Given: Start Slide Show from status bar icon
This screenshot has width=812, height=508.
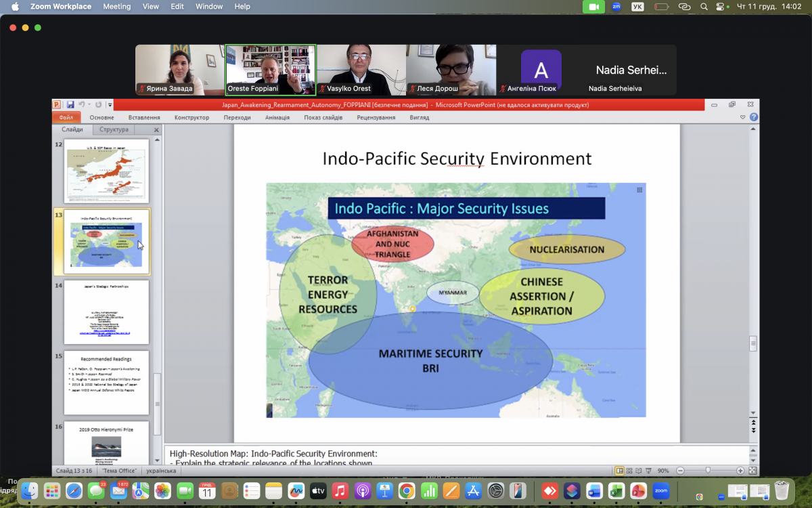Looking at the screenshot, I should pos(648,471).
